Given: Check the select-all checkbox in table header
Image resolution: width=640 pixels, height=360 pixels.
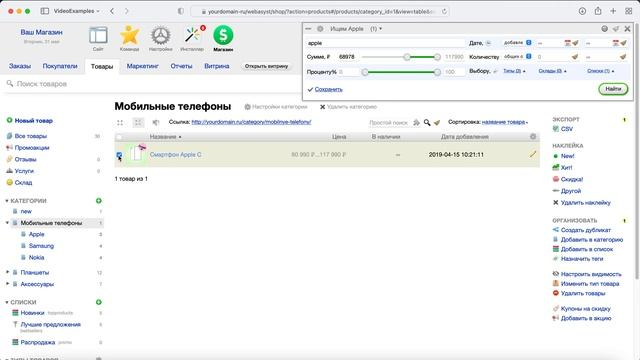Looking at the screenshot, I should point(119,137).
